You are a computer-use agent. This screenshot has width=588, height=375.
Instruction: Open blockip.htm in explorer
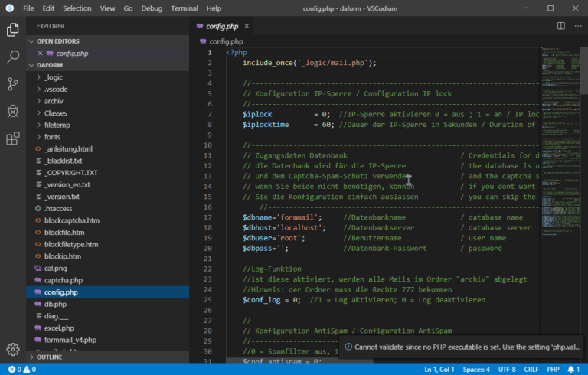click(108, 256)
